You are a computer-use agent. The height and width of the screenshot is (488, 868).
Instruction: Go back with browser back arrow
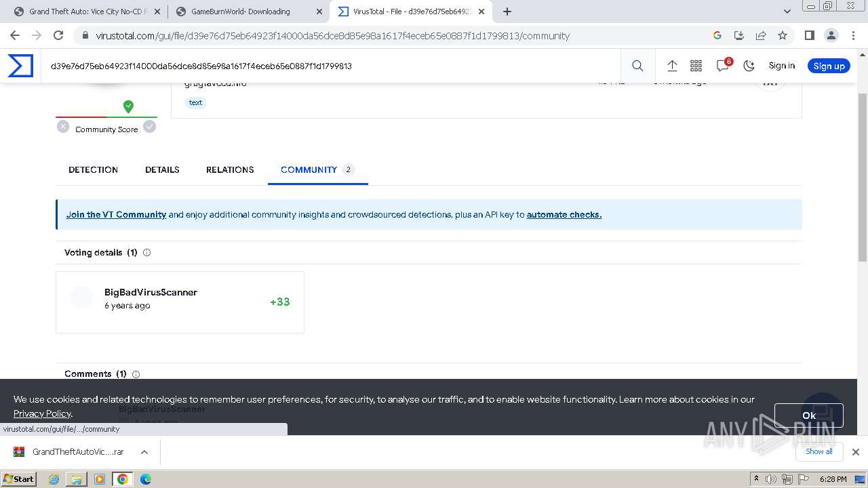[15, 35]
